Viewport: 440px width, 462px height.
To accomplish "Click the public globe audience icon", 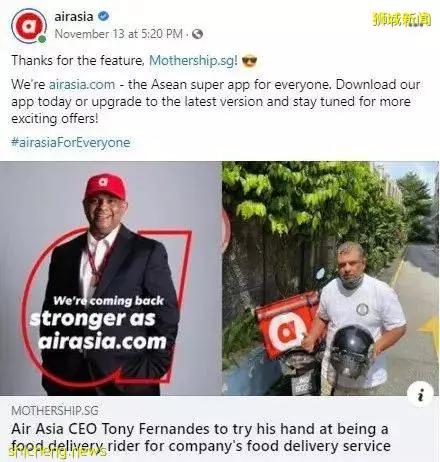I will click(197, 34).
